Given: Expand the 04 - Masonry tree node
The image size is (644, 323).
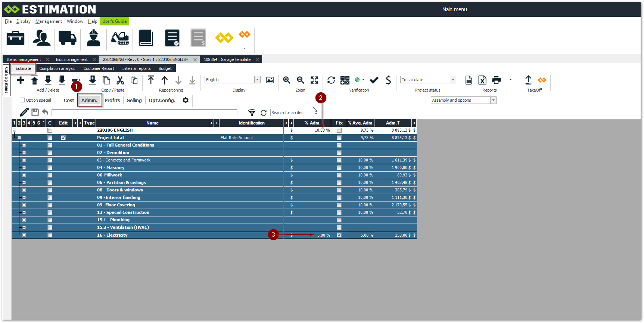Looking at the screenshot, I should click(x=24, y=168).
